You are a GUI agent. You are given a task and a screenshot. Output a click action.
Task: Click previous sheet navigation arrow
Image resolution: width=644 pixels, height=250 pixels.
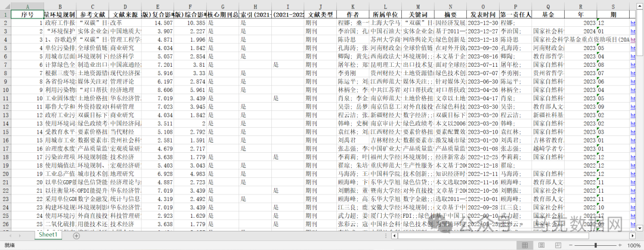10,236
